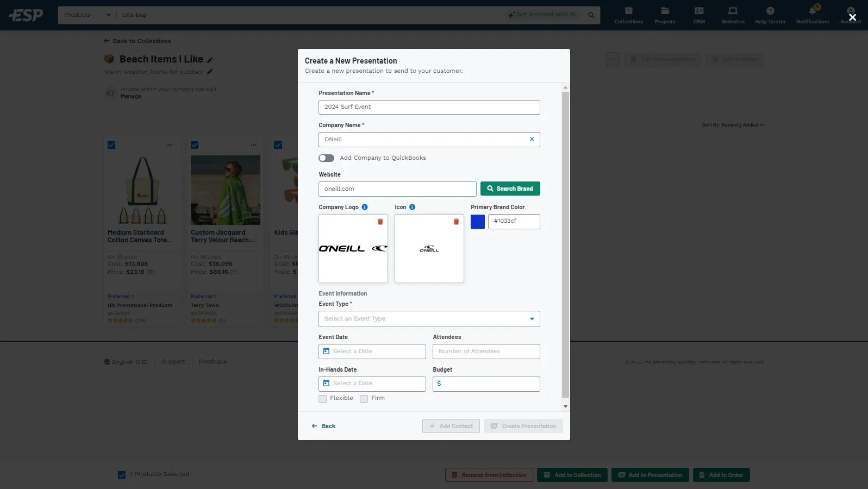This screenshot has height=489, width=868.
Task: Open the Products search category dropdown
Action: pyautogui.click(x=88, y=15)
